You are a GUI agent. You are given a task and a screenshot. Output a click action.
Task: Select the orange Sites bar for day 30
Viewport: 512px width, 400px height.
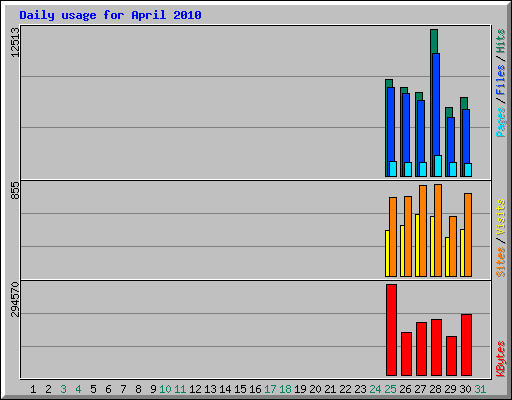pyautogui.click(x=468, y=235)
